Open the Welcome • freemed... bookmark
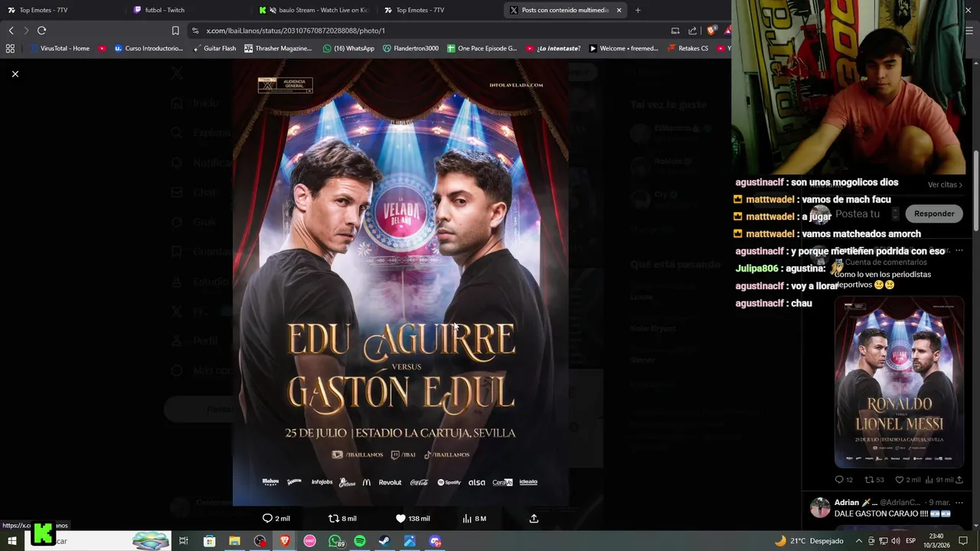This screenshot has height=551, width=980. click(x=623, y=48)
